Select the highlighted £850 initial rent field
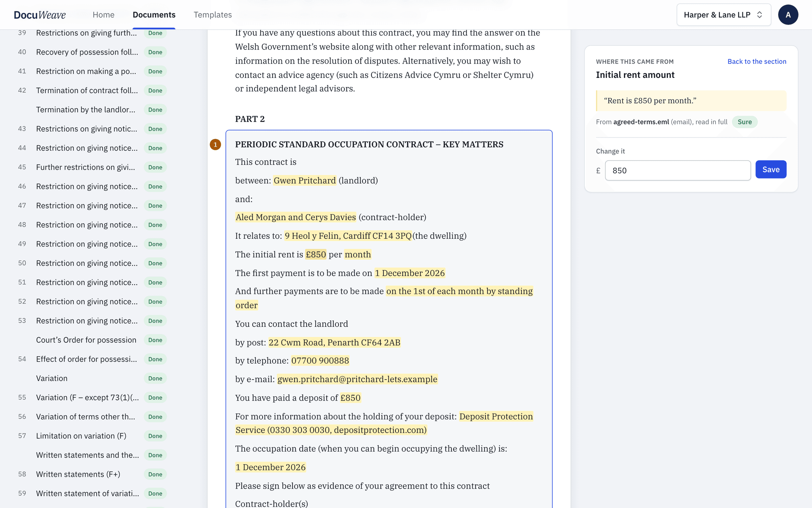Screen dimensions: 812x508 click(316, 254)
